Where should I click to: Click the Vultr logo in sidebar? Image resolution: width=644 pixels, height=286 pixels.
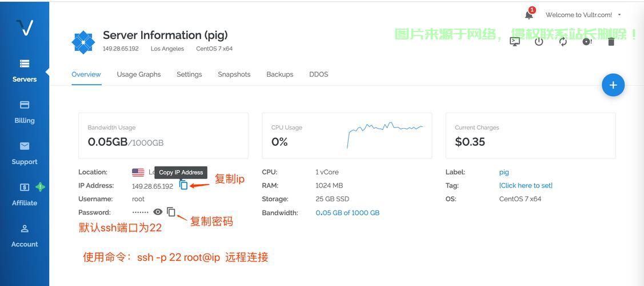25,27
